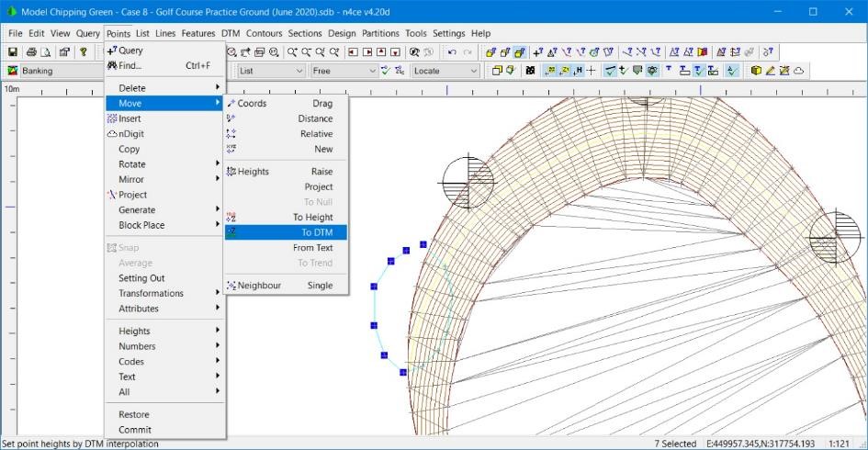The image size is (868, 450).
Task: Click the zoom in magnifier icon
Action: pos(292,52)
